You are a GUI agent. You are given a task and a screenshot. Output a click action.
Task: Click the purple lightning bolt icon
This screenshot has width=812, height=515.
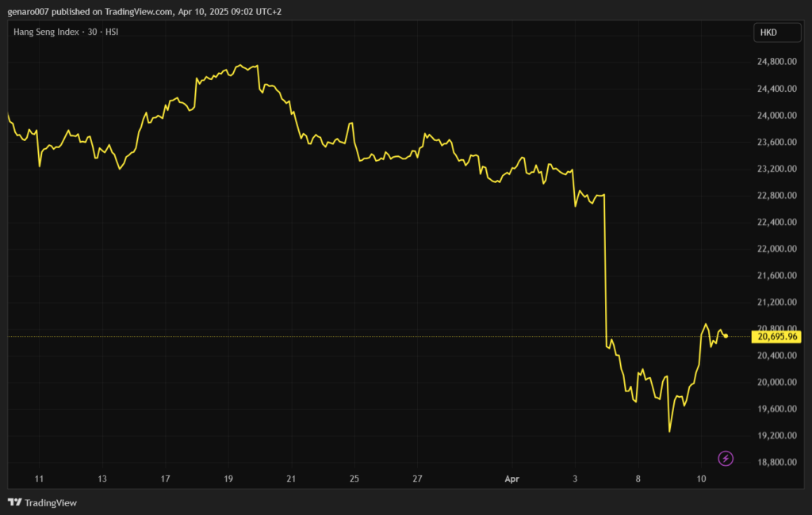726,458
